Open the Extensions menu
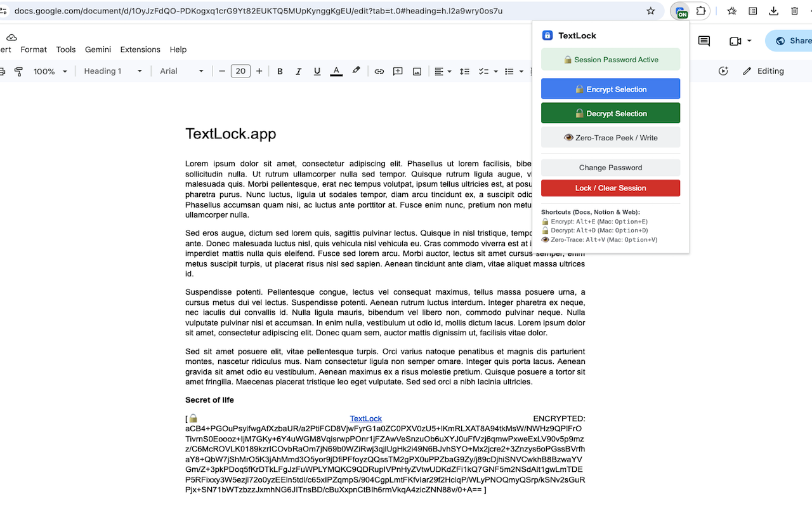 click(x=140, y=50)
